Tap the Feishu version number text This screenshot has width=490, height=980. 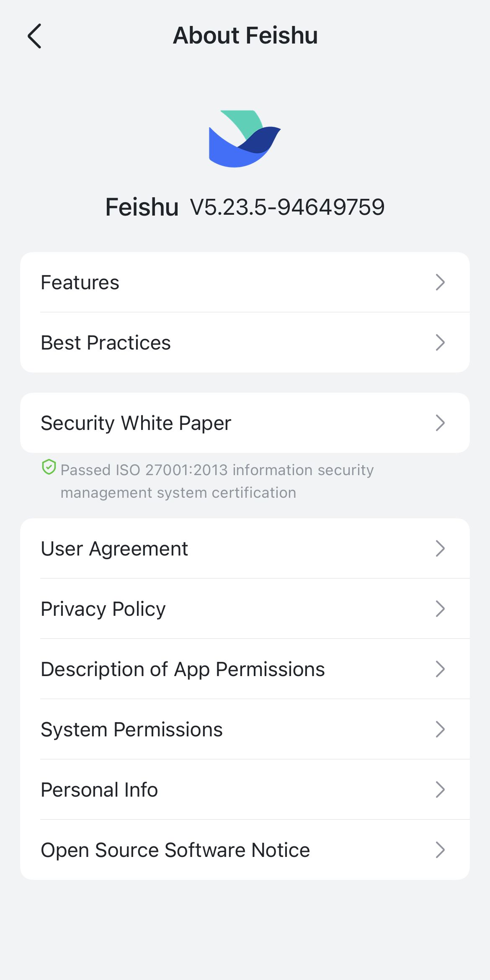pyautogui.click(x=287, y=207)
